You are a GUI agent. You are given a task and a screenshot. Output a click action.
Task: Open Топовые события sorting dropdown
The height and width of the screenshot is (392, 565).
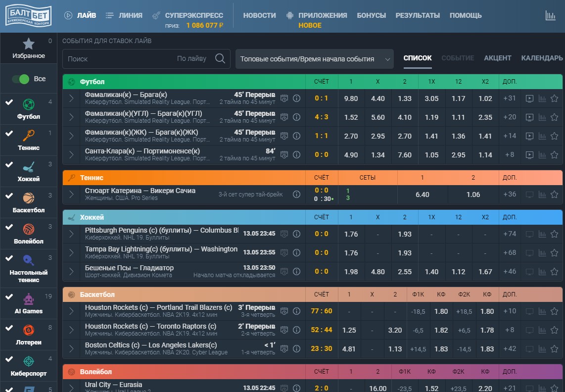(x=314, y=59)
